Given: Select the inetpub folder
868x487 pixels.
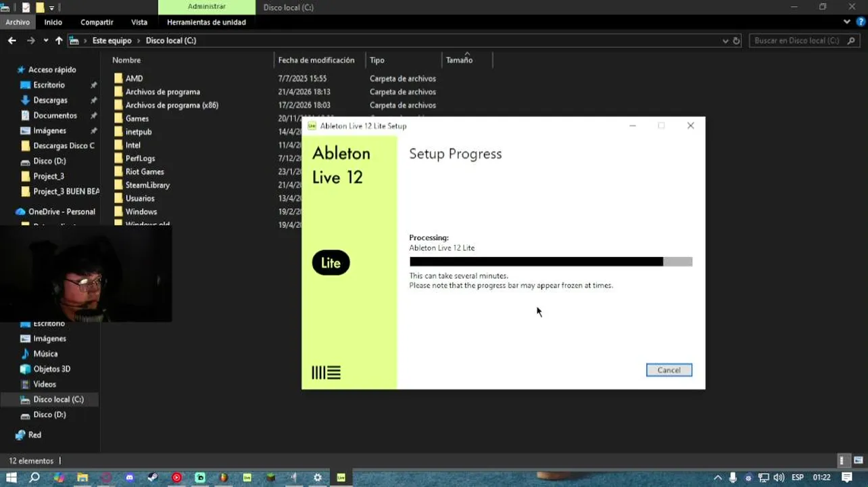Looking at the screenshot, I should click(138, 132).
